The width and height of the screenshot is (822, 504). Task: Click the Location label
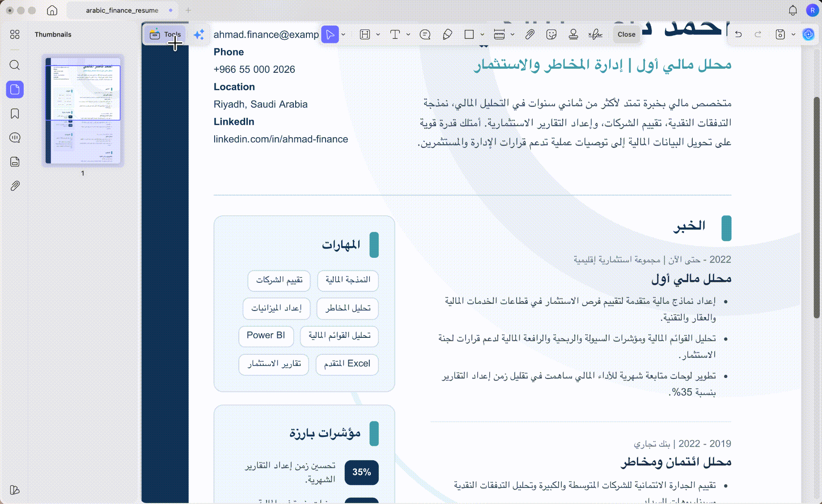(234, 87)
